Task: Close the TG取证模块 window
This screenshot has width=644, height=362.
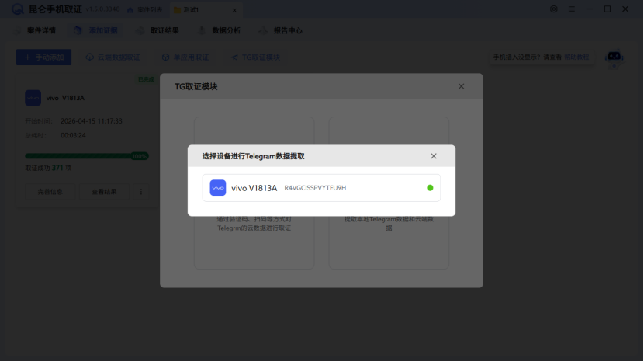Action: 461,86
